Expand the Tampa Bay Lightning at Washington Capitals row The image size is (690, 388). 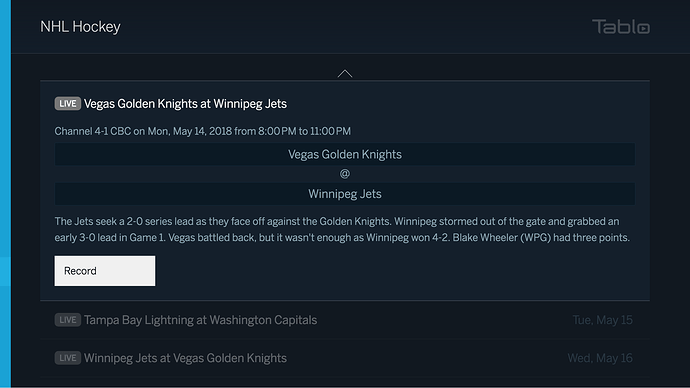pyautogui.click(x=345, y=320)
